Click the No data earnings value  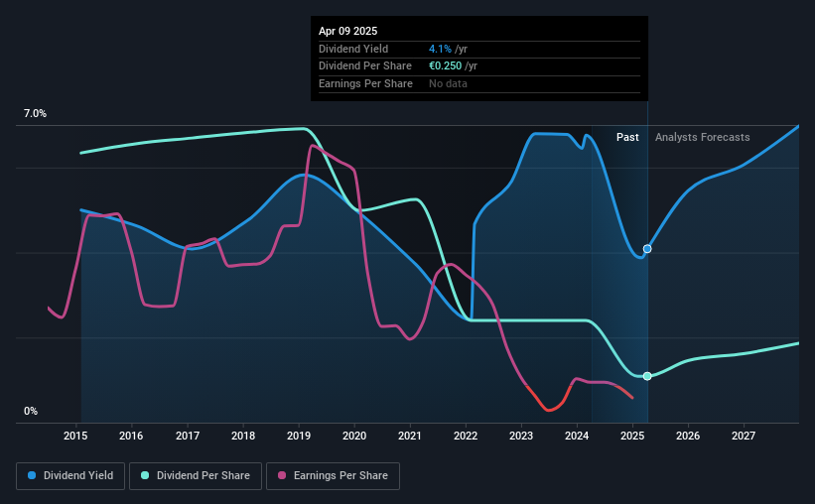448,83
